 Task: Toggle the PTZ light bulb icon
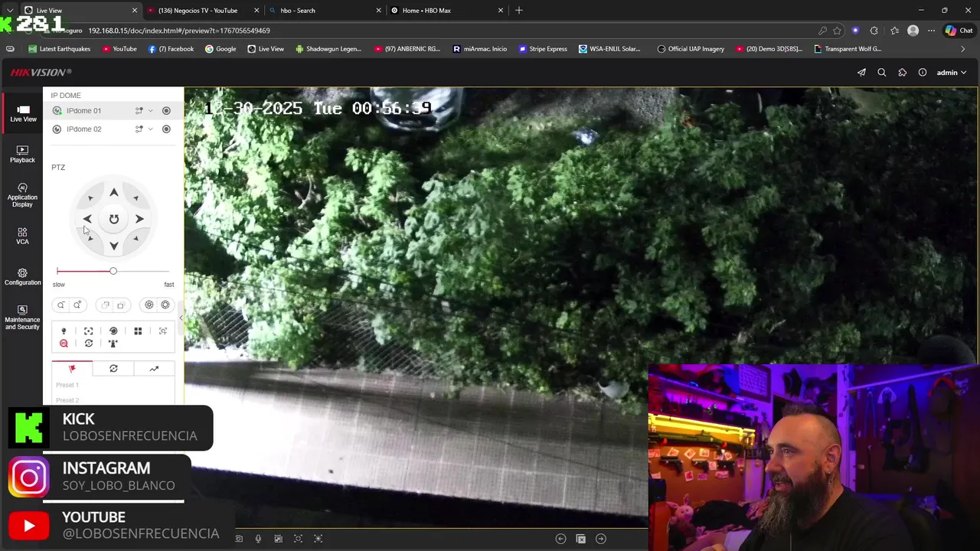point(64,331)
